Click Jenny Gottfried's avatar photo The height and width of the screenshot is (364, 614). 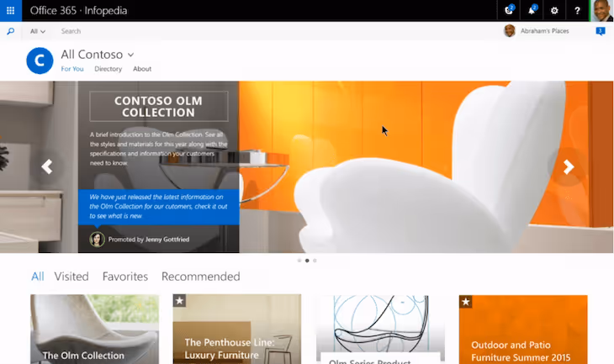click(x=97, y=239)
